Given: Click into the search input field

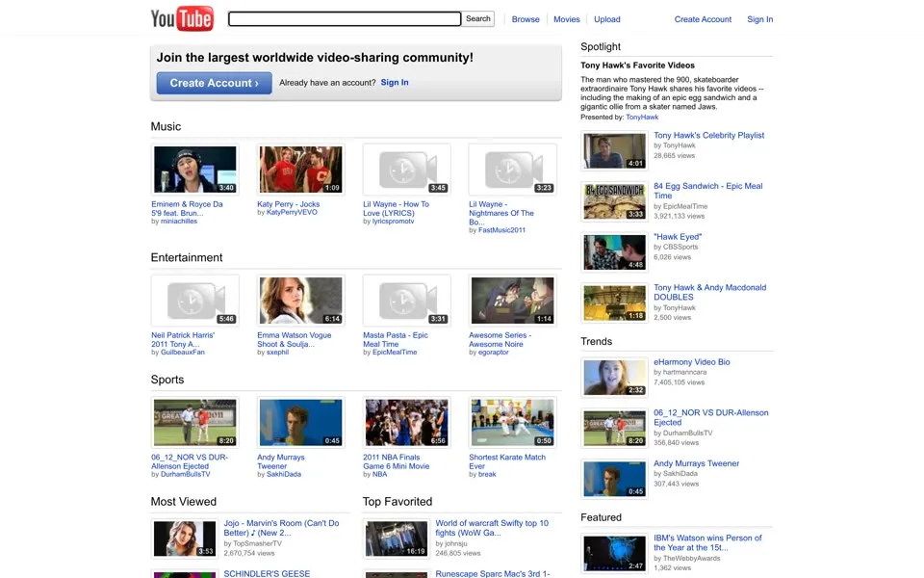Looking at the screenshot, I should tap(345, 19).
